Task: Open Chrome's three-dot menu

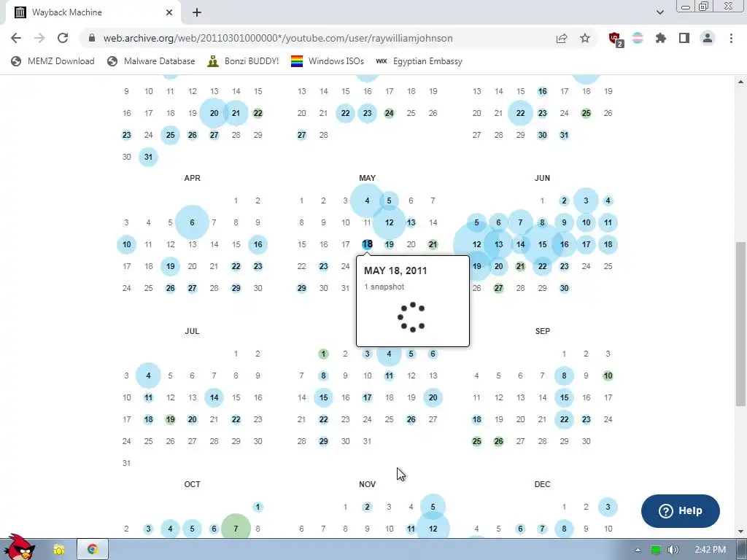Action: tap(731, 38)
